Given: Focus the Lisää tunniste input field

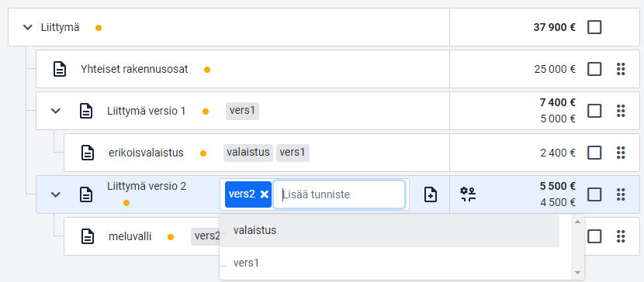Looking at the screenshot, I should tap(339, 194).
